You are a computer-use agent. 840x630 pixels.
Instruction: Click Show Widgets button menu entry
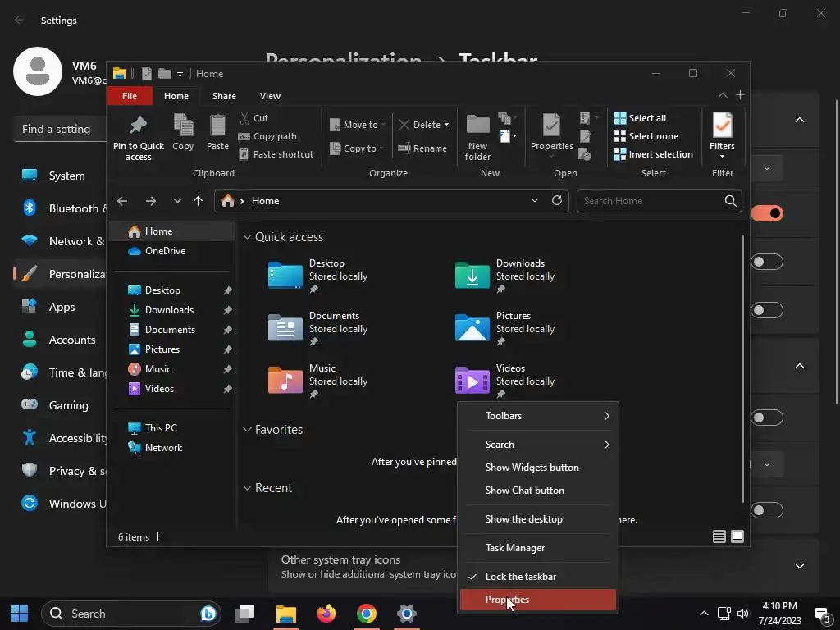point(538,468)
